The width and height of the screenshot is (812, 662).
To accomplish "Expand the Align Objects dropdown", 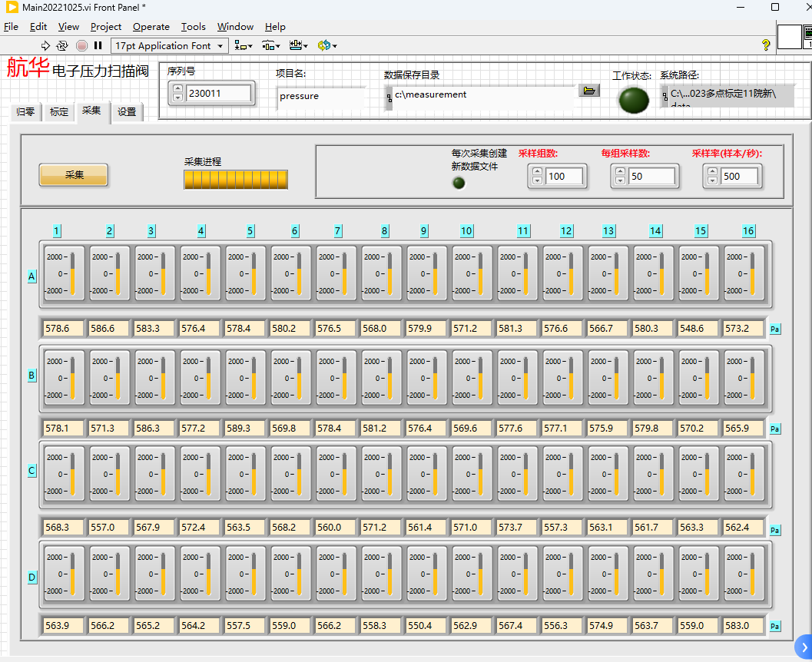I will click(244, 46).
